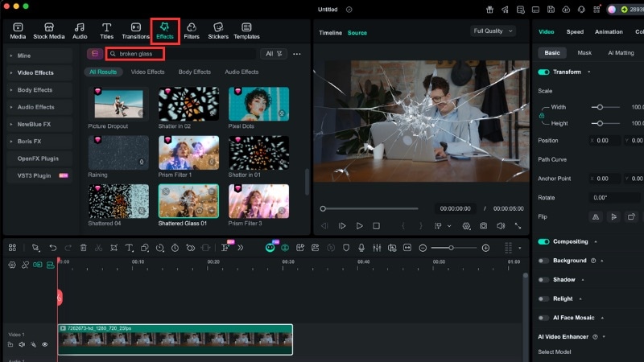644x362 pixels.
Task: Switch to the Animation tab
Action: click(609, 31)
